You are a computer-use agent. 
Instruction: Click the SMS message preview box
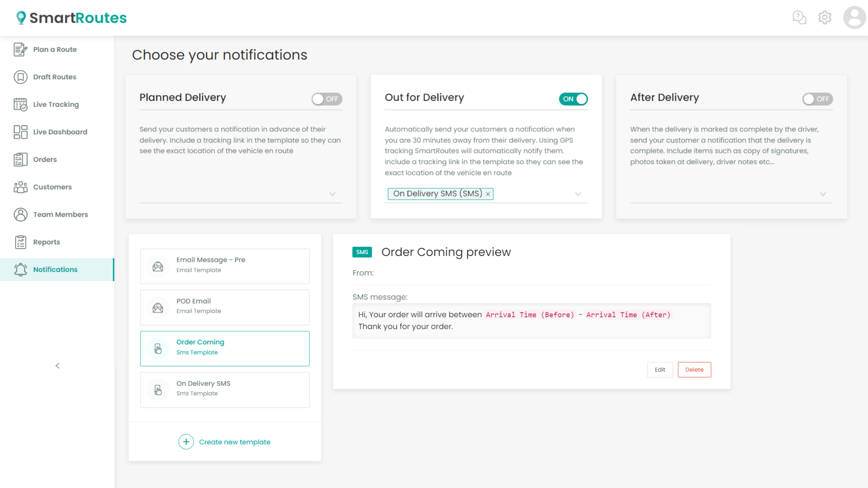tap(532, 321)
